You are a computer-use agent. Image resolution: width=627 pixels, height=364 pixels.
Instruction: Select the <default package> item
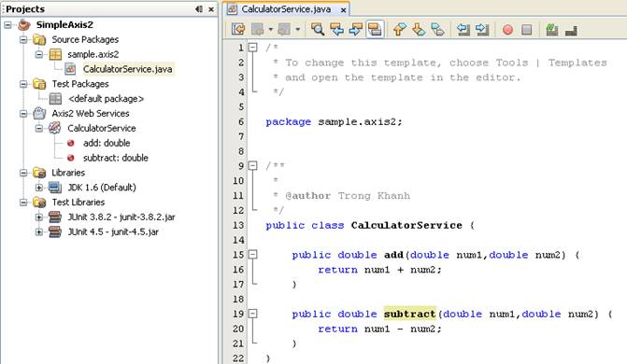(106, 99)
